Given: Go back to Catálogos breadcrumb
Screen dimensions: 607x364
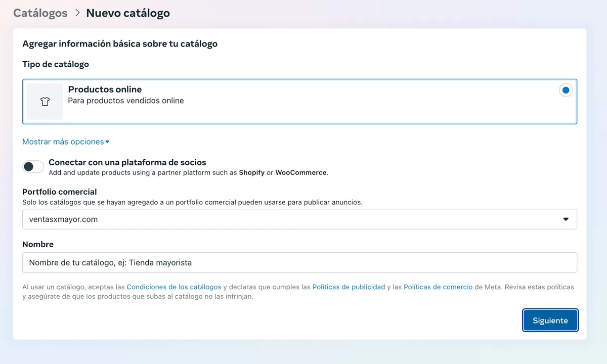Looking at the screenshot, I should [x=40, y=13].
